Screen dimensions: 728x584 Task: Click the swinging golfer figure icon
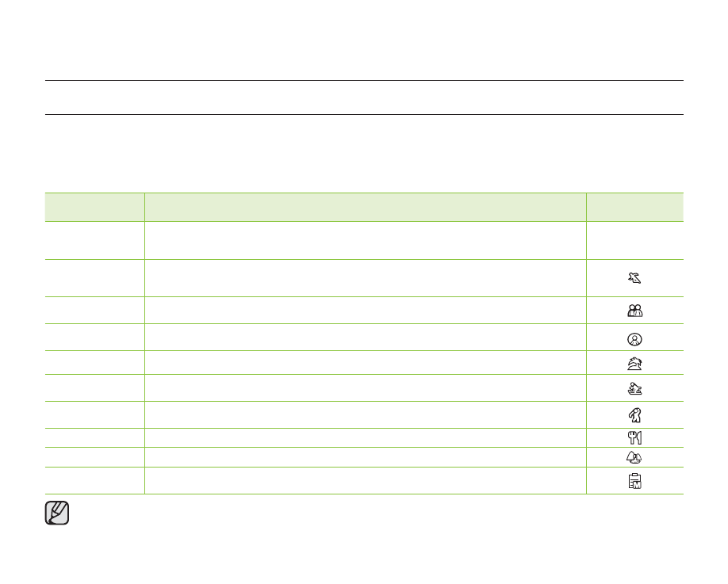point(634,414)
